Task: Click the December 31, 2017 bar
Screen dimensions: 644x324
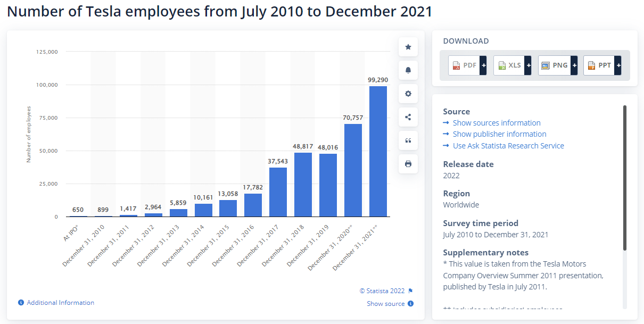Action: point(278,192)
